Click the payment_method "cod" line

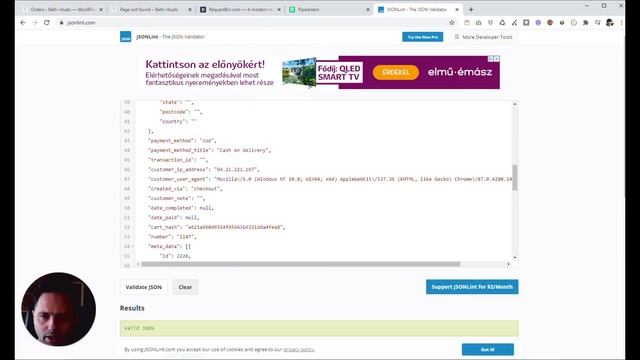pos(182,141)
